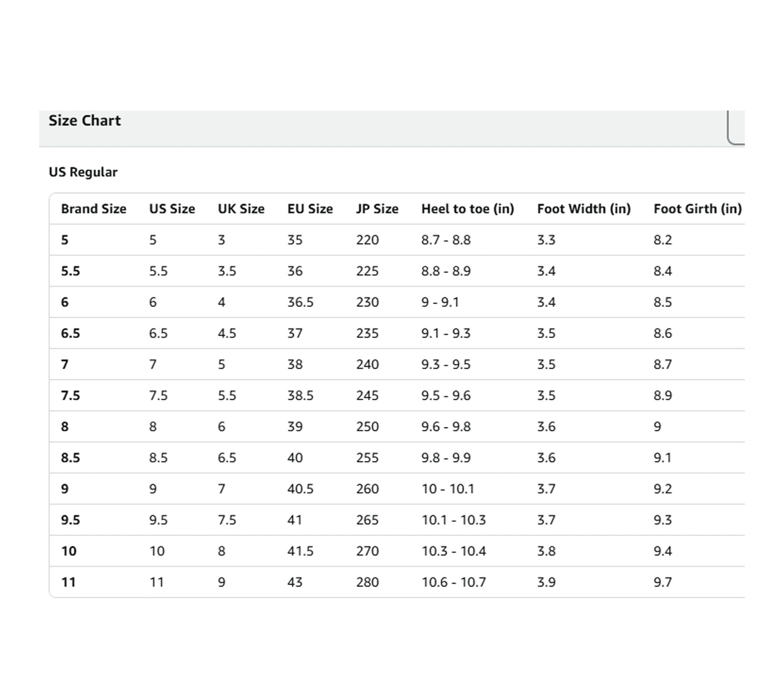Select the bold Brand Size 9.5 cell
The width and height of the screenshot is (784, 697).
[71, 520]
